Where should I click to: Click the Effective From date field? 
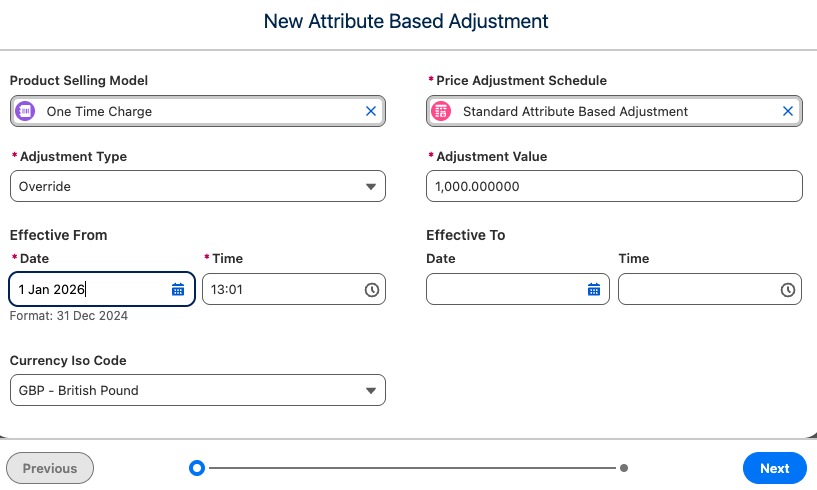tap(90, 289)
